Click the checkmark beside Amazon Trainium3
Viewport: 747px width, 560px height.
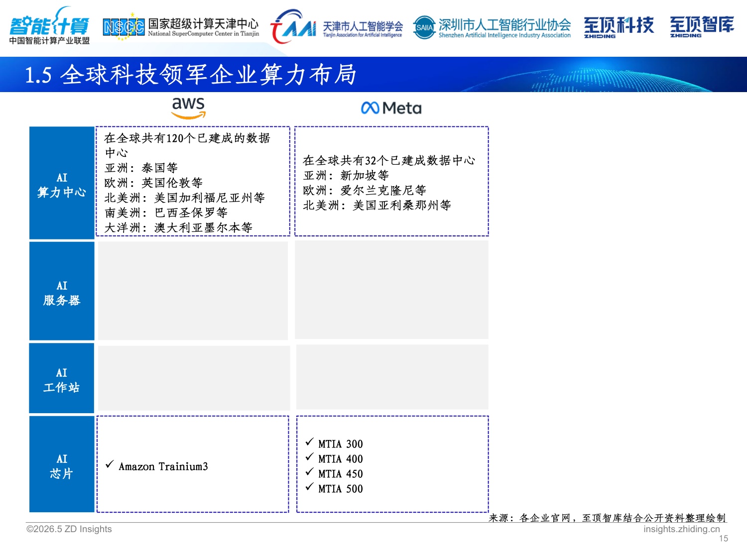[x=110, y=464]
